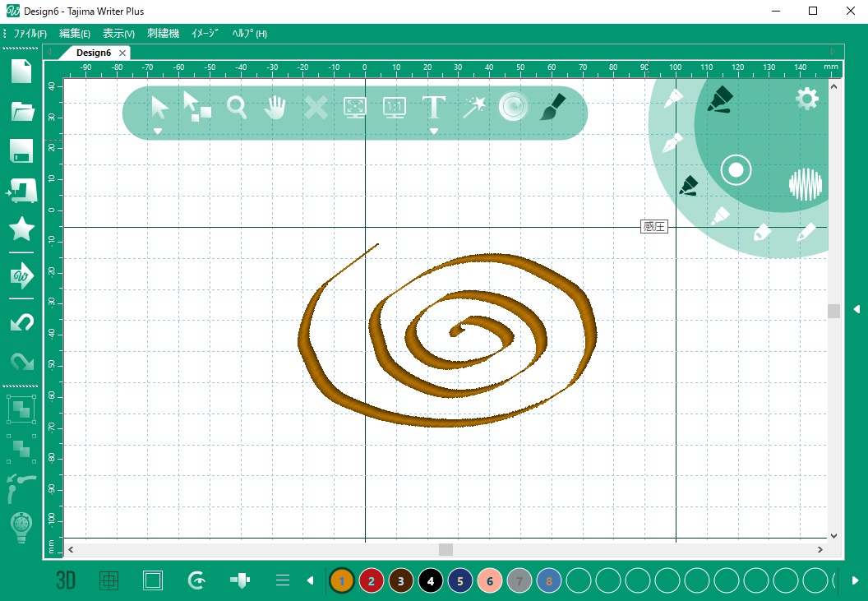Undo the last action
This screenshot has height=601, width=868.
click(22, 321)
